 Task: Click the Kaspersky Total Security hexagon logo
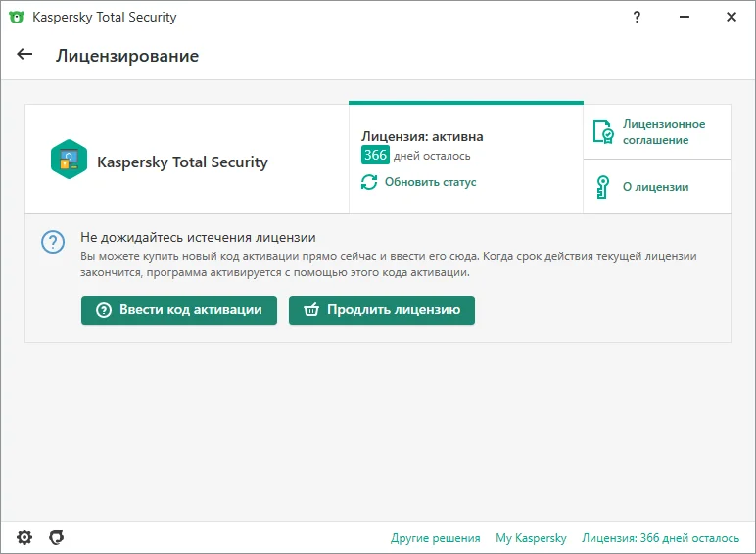point(69,160)
